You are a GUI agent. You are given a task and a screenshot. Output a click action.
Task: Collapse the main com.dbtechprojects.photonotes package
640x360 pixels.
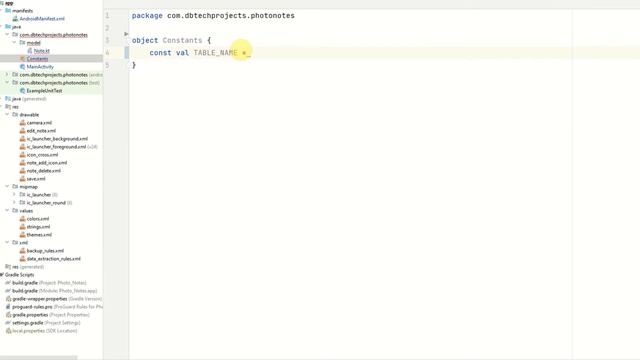[x=7, y=35]
